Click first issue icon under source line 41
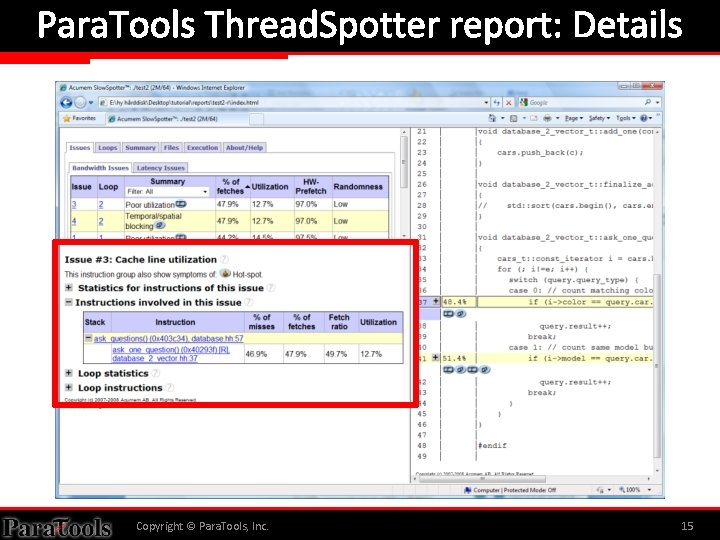The width and height of the screenshot is (720, 540). point(449,370)
